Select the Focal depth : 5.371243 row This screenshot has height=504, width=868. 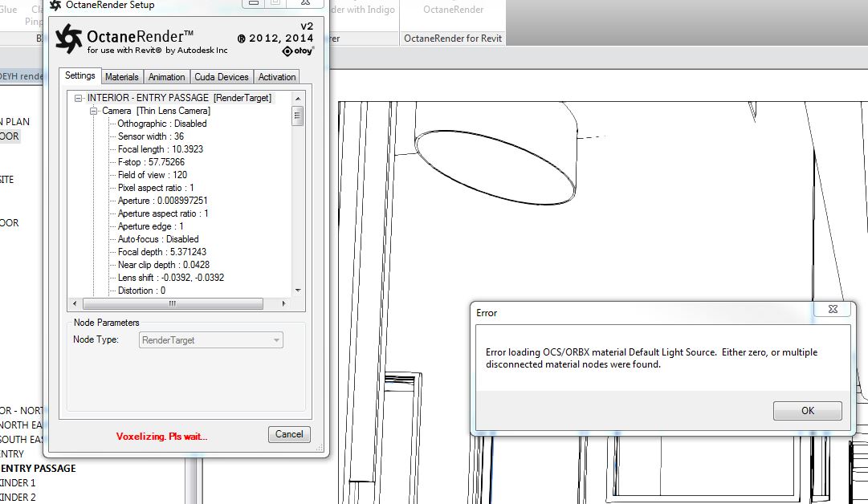(x=162, y=252)
